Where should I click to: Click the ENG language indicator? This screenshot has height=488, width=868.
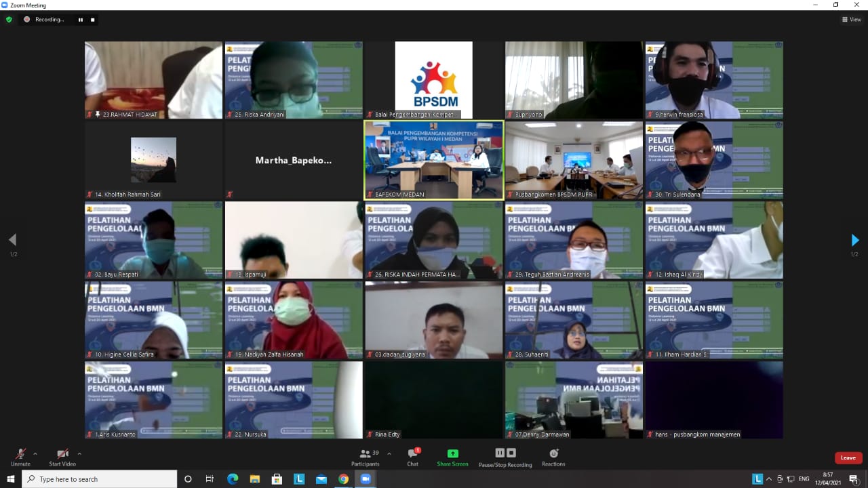click(x=804, y=479)
